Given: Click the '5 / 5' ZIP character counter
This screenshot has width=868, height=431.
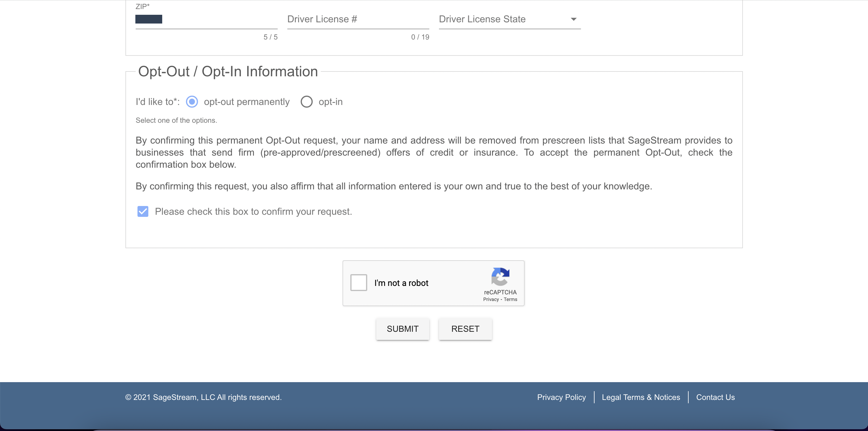Looking at the screenshot, I should [270, 37].
